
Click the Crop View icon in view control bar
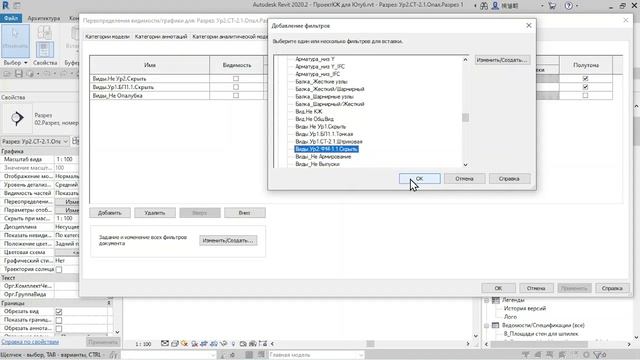204,344
